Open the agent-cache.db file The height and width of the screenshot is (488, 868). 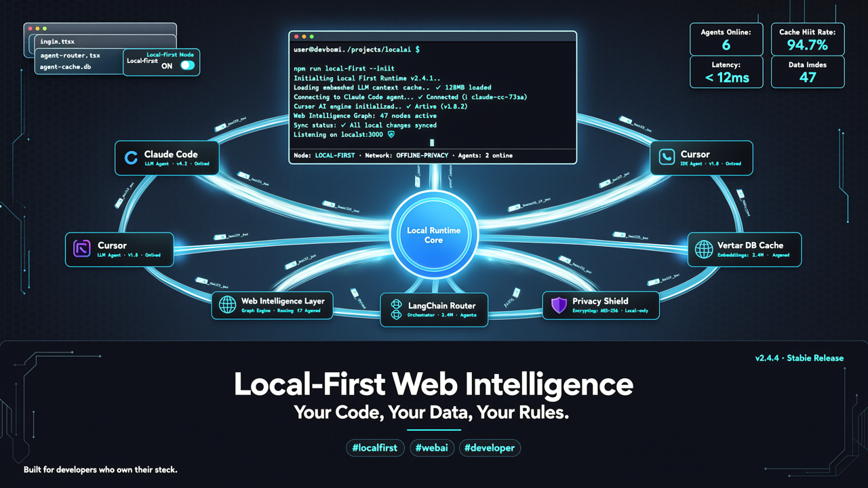click(65, 67)
